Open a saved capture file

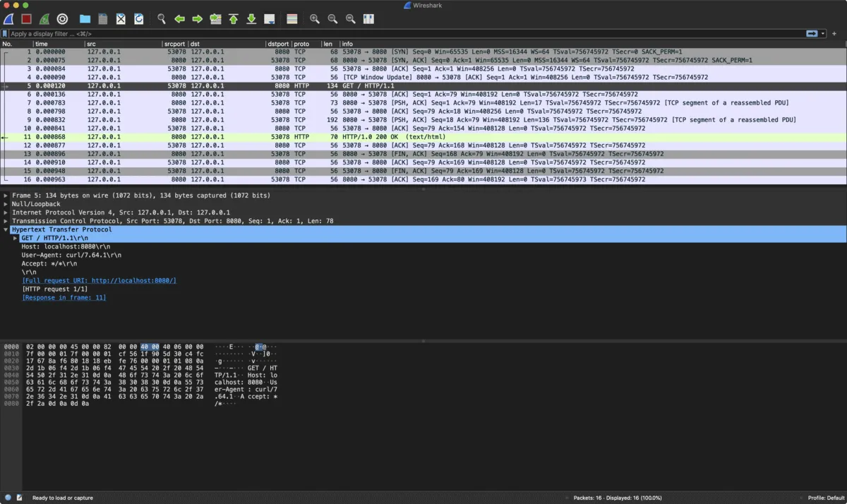pos(85,19)
